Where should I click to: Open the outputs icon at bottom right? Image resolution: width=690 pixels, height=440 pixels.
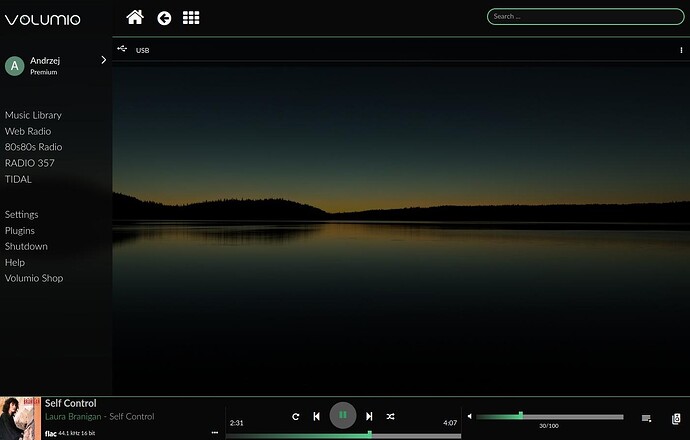(x=677, y=418)
